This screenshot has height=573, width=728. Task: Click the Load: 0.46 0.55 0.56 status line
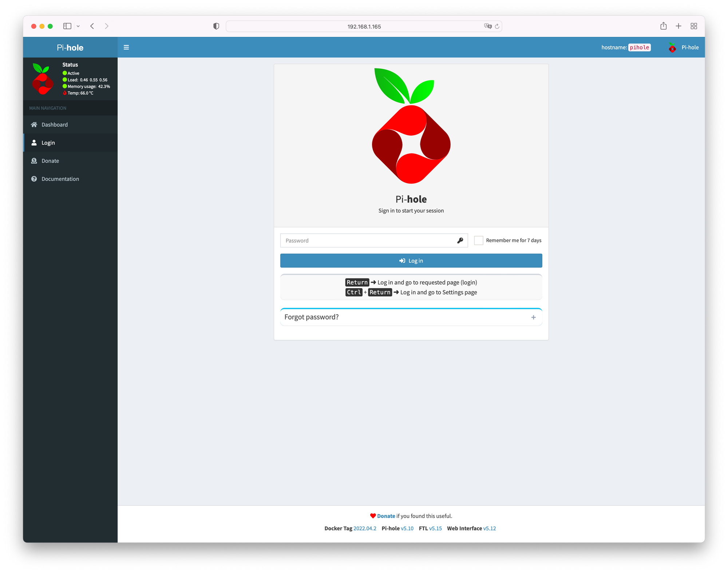pos(85,80)
